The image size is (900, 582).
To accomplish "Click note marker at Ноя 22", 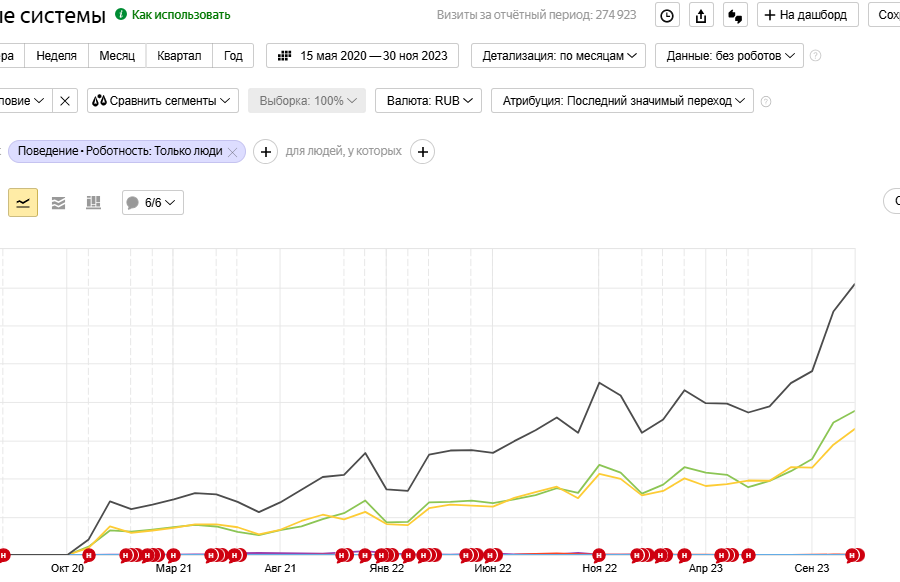I will point(599,555).
